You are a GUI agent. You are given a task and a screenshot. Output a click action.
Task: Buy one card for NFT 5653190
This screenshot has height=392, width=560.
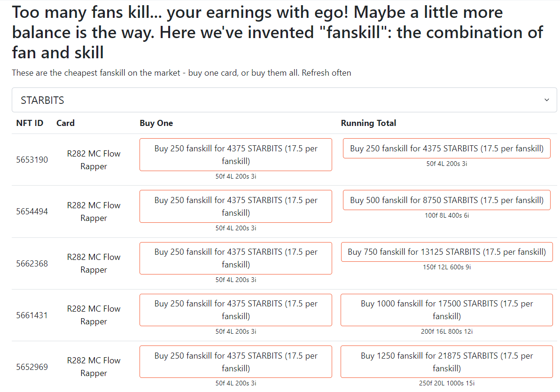click(x=236, y=155)
